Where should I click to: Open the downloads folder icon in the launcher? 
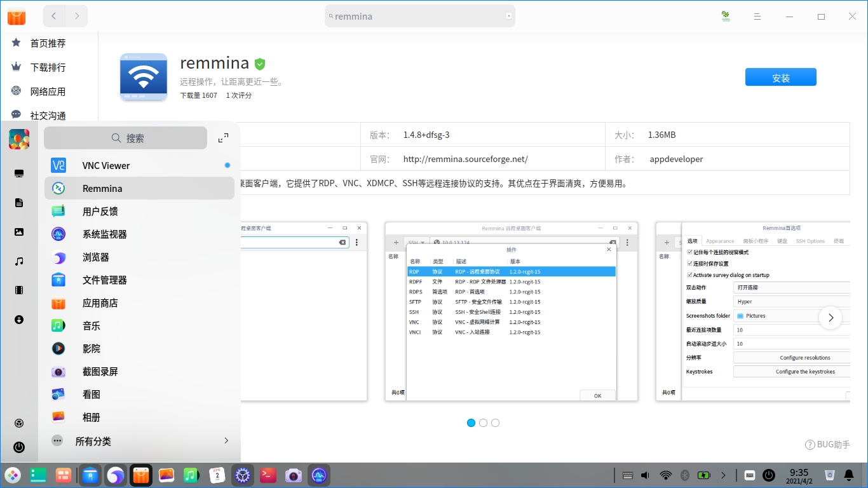(x=19, y=320)
